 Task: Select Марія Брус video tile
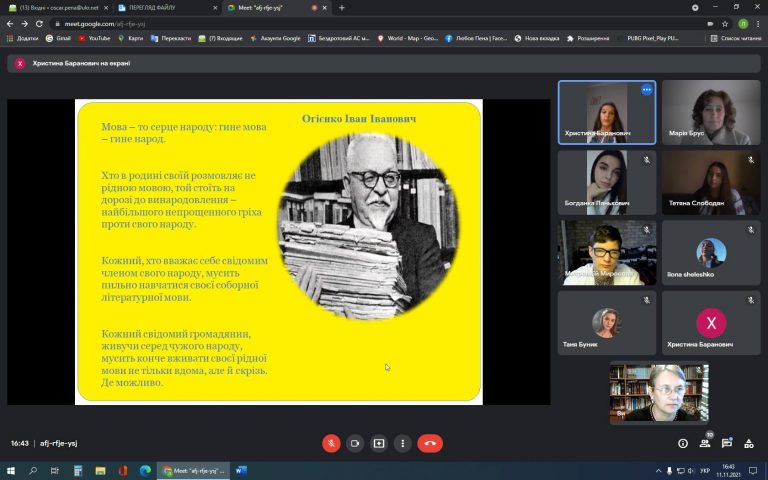pos(711,113)
